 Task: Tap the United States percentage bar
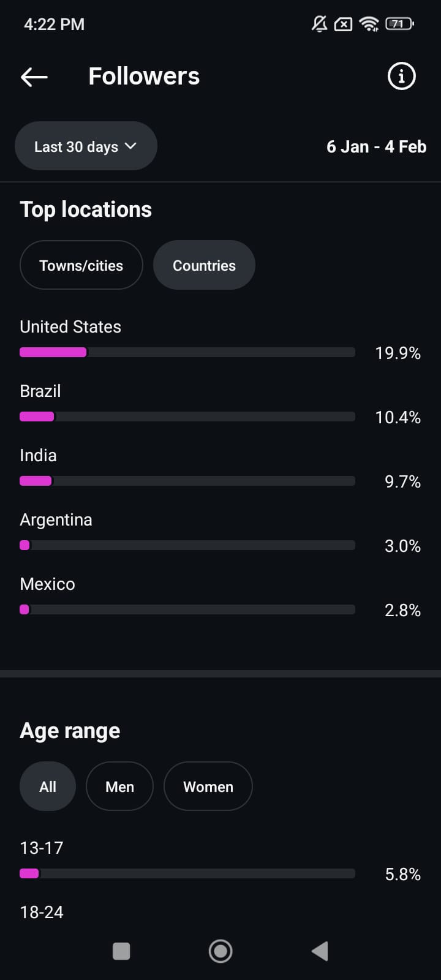click(187, 352)
